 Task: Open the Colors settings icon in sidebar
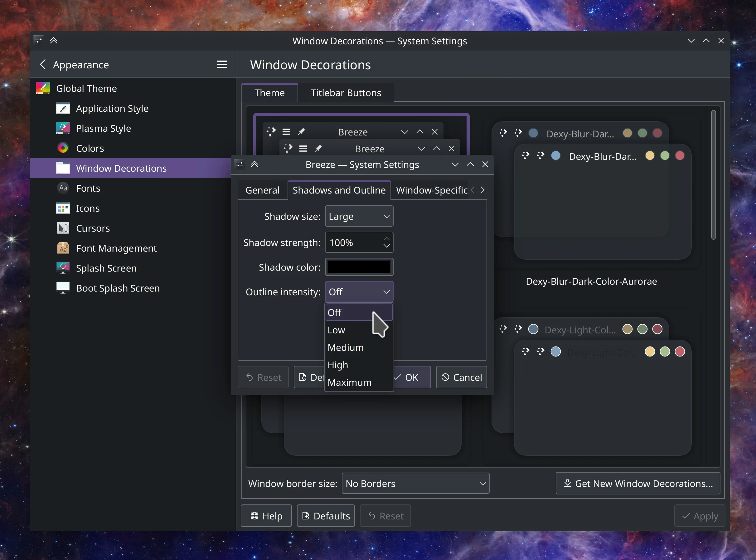pyautogui.click(x=63, y=148)
